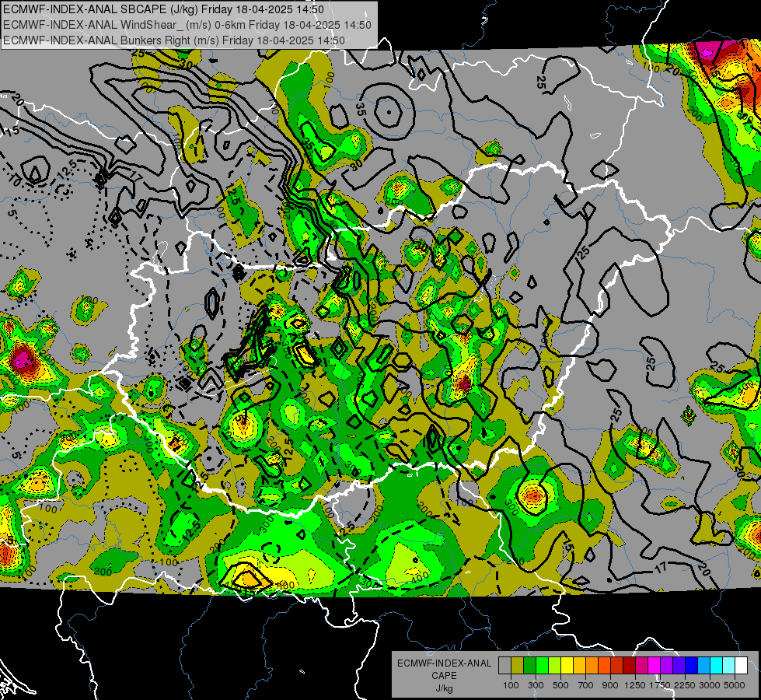Image resolution: width=761 pixels, height=700 pixels.
Task: Click the 700 value on the legend
Action: pyautogui.click(x=586, y=685)
